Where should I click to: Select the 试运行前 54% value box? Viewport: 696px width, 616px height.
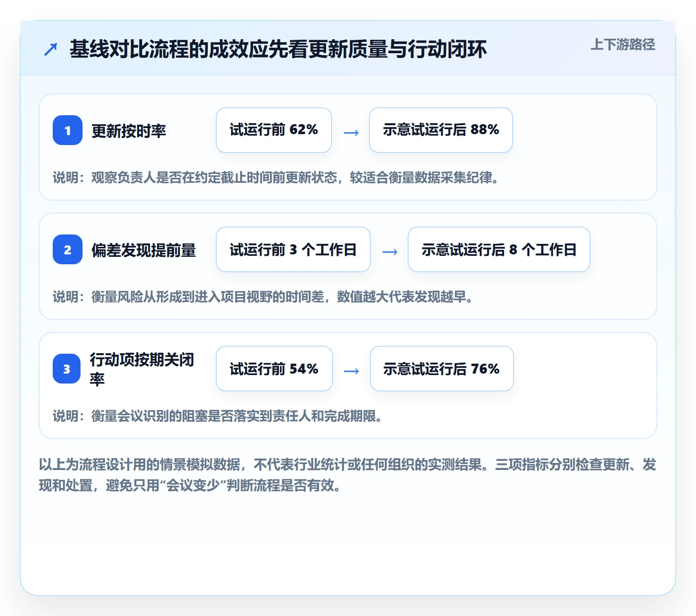274,369
